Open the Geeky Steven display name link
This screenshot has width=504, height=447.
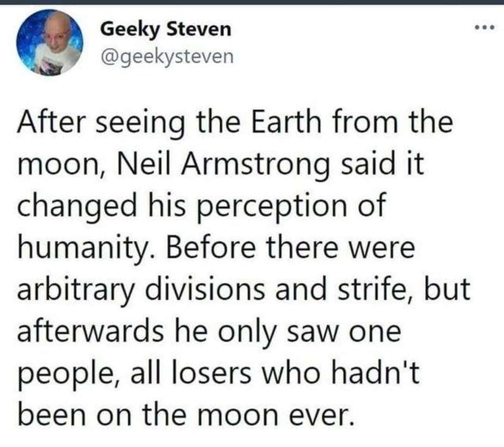click(x=166, y=30)
